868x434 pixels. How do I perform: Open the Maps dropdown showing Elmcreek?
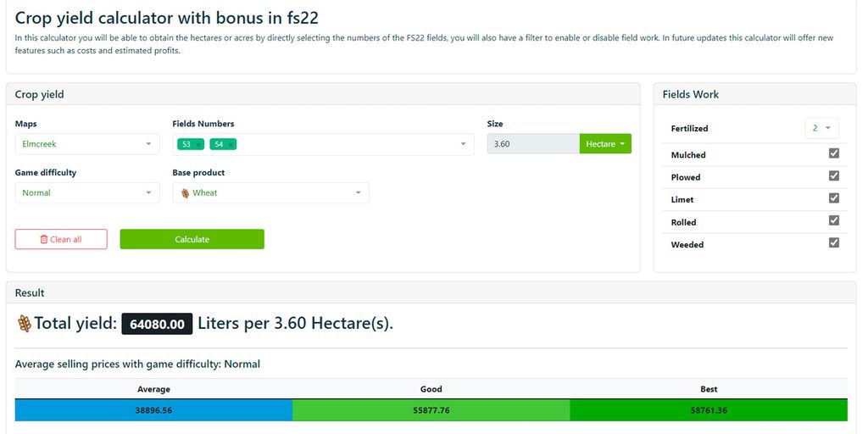click(x=87, y=144)
